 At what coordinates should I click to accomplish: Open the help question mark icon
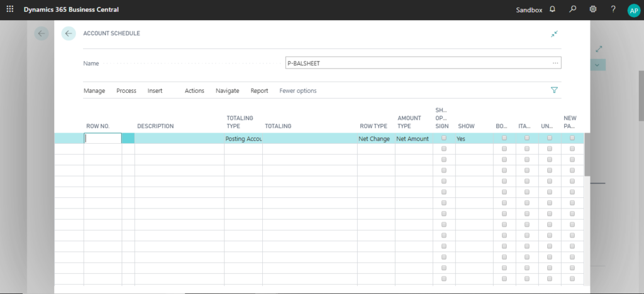tap(613, 9)
